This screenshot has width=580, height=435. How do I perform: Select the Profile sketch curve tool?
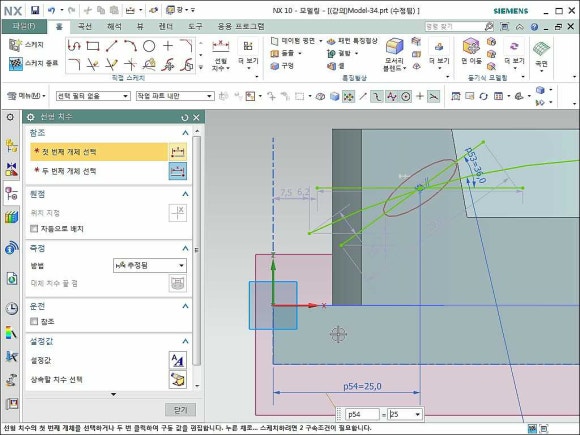pos(74,46)
